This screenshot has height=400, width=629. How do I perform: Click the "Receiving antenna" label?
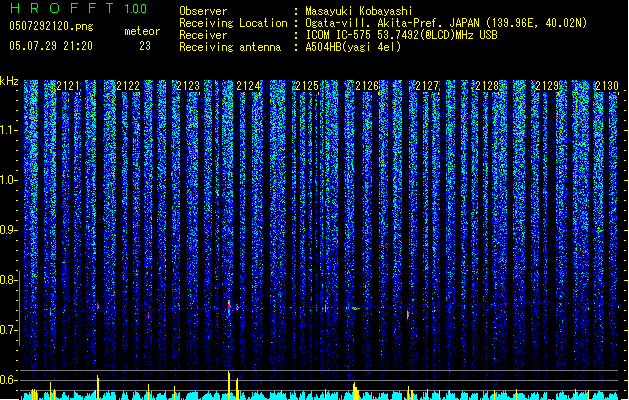230,47
